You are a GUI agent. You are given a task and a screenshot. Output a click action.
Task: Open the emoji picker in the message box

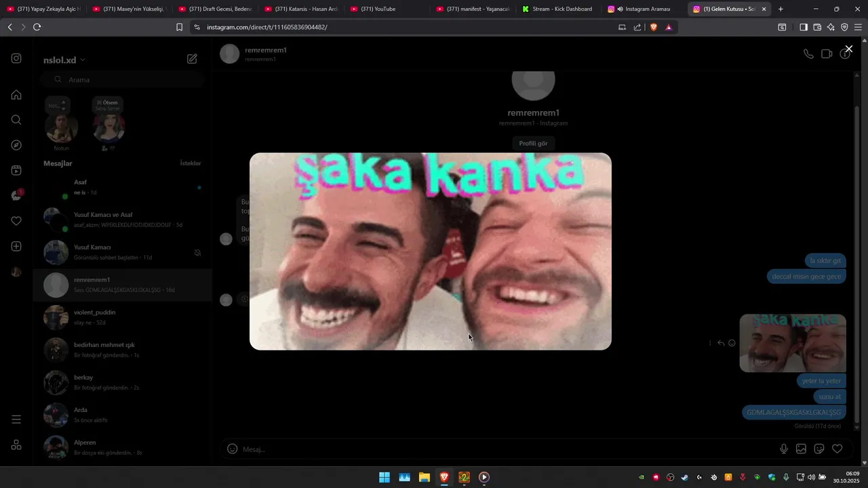(x=232, y=449)
